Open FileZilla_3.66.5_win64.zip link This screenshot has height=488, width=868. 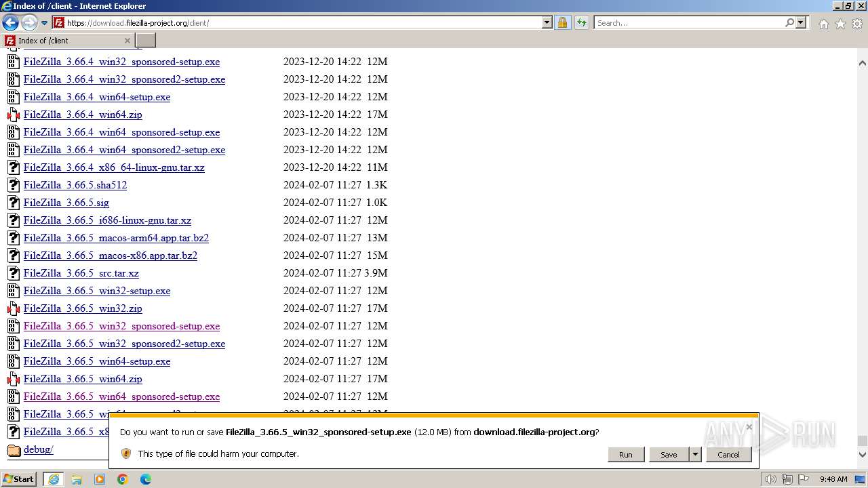[x=83, y=379]
